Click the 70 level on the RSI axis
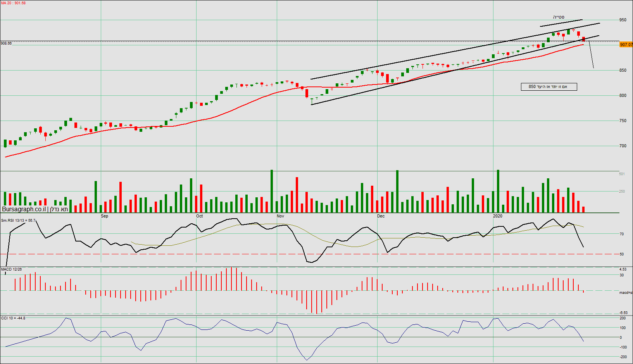Image resolution: width=633 pixels, height=364 pixels. (622, 234)
